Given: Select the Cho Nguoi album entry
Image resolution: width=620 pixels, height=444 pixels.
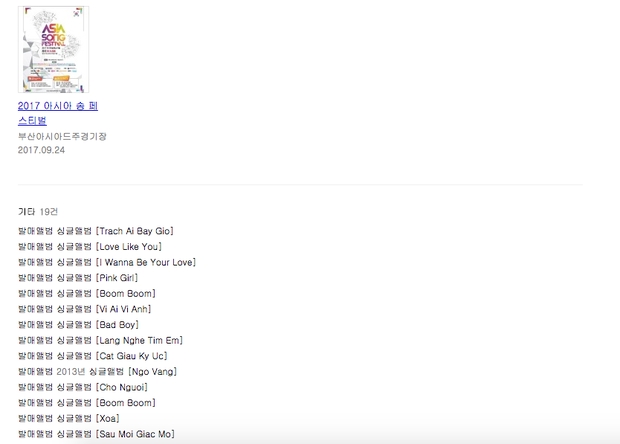Looking at the screenshot, I should click(x=83, y=387).
